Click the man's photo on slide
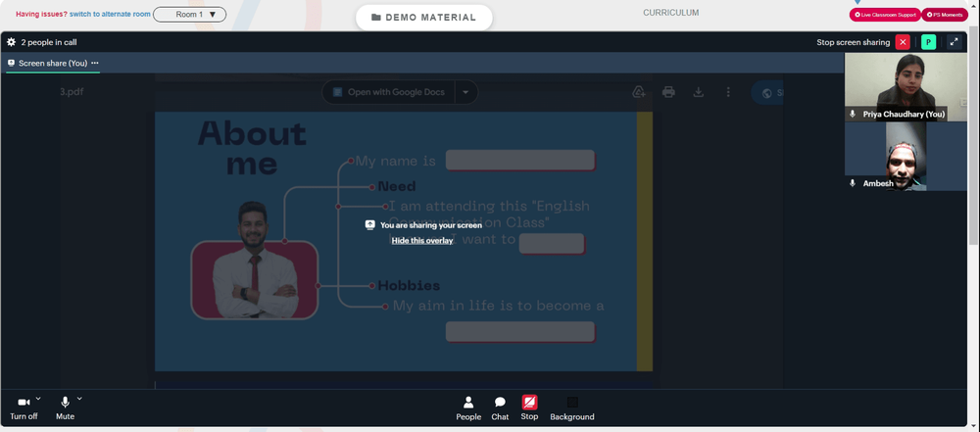980x432 pixels. point(254,261)
